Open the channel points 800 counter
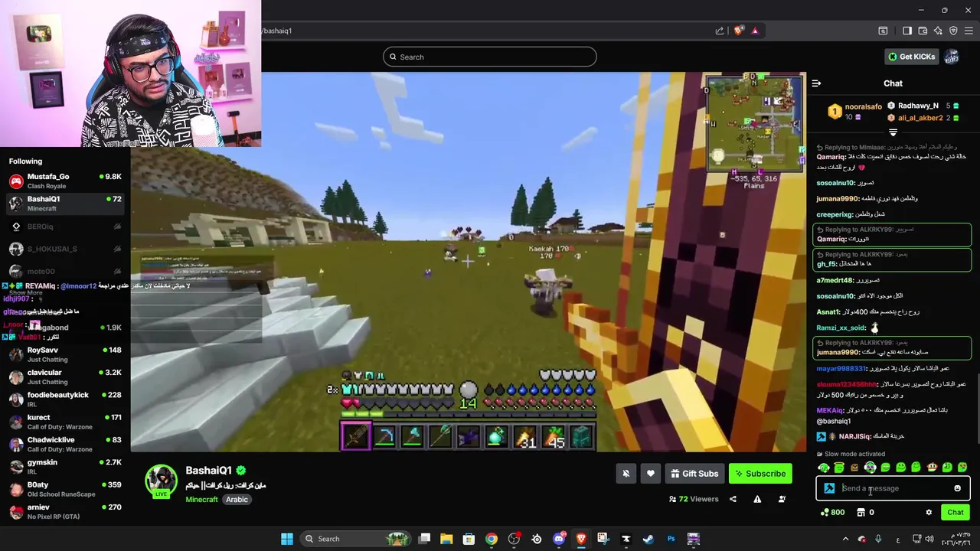Screen dimensions: 980x551 (832, 513)
